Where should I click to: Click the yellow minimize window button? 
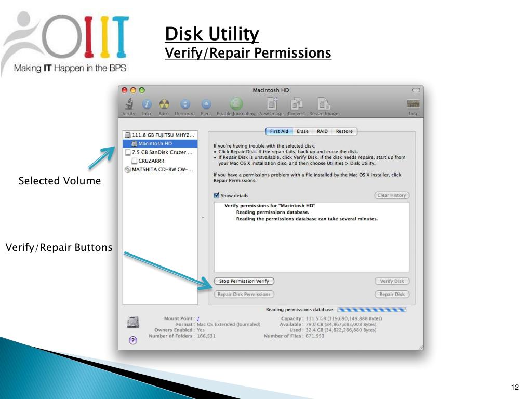pyautogui.click(x=133, y=90)
